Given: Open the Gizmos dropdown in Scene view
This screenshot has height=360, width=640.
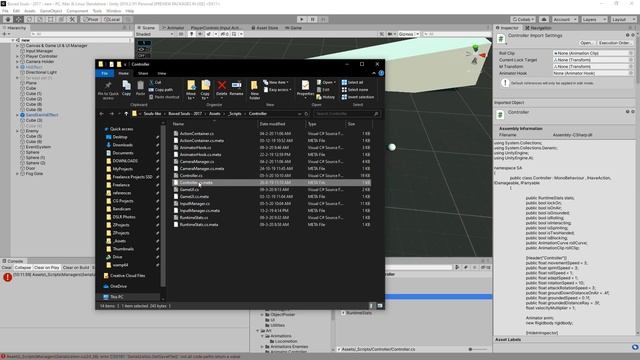Looking at the screenshot, I should tap(409, 34).
